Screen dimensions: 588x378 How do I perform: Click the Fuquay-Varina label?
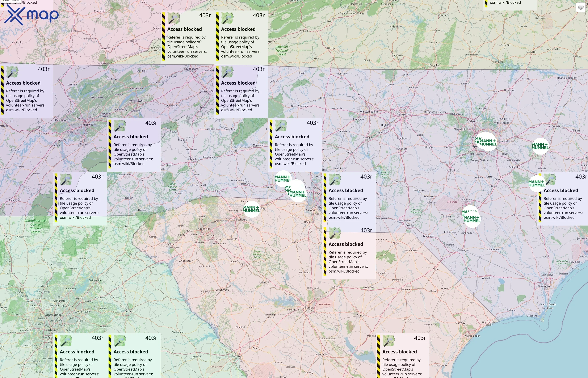pyautogui.click(x=479, y=160)
